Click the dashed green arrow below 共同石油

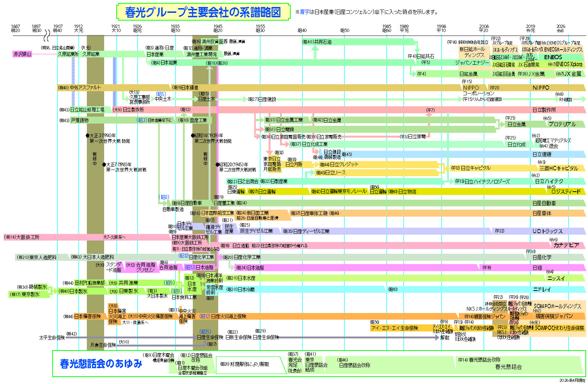[315, 53]
